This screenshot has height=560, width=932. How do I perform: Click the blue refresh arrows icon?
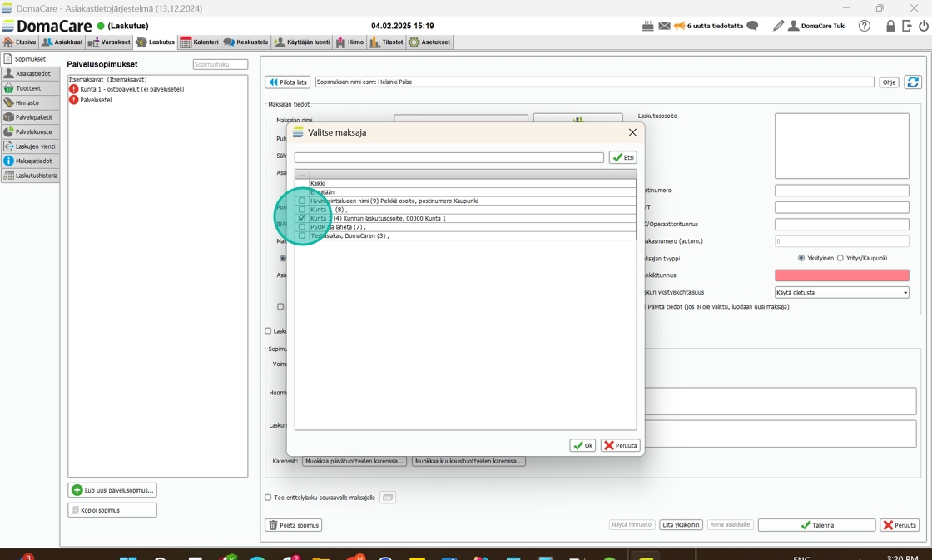pos(913,82)
